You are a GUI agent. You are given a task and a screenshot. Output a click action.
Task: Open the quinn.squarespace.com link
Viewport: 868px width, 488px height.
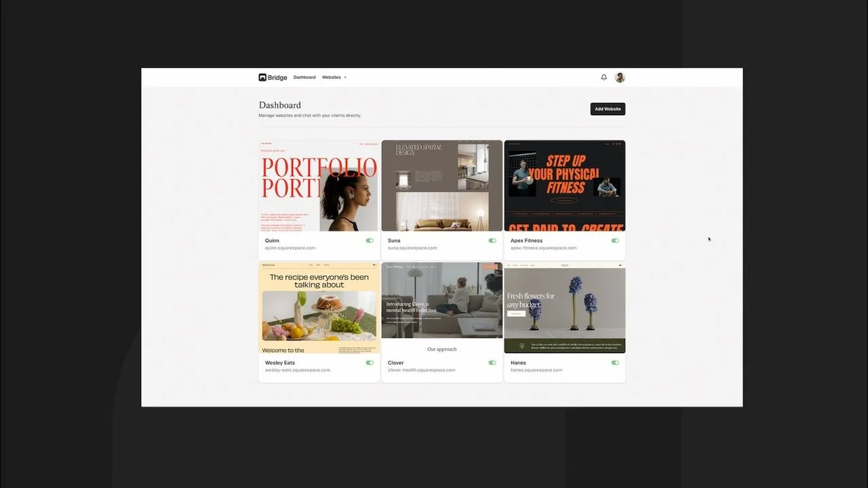290,247
